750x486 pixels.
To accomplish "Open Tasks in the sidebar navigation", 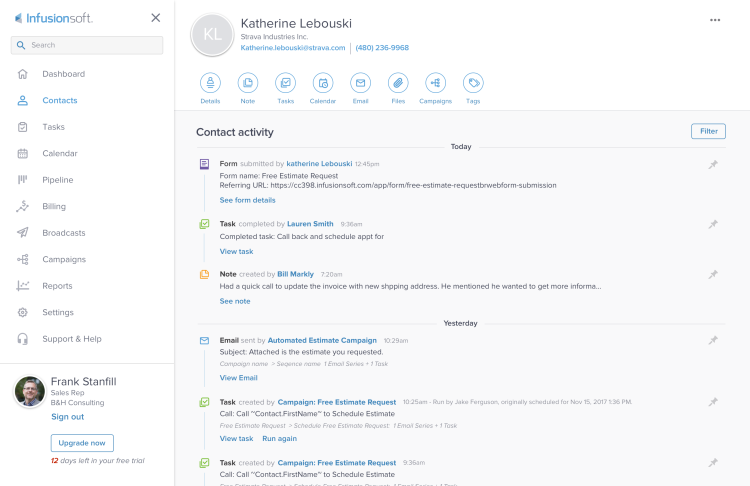I will [53, 127].
